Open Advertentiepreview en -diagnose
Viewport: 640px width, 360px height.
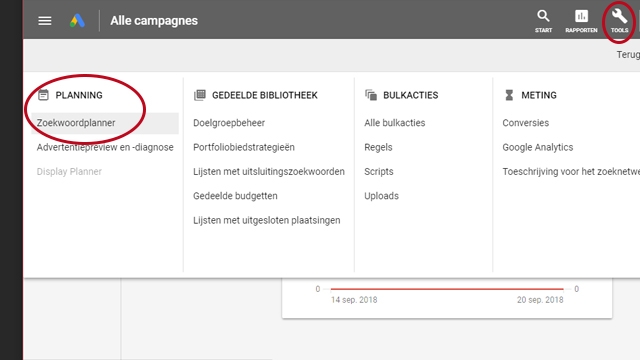(x=105, y=147)
